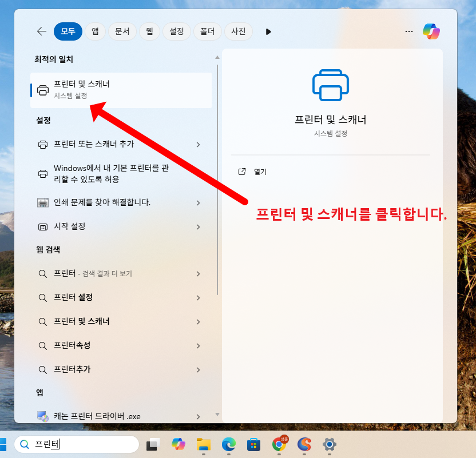This screenshot has width=476, height=458.
Task: Open the Microsoft Edge taskbar icon
Action: click(x=228, y=444)
